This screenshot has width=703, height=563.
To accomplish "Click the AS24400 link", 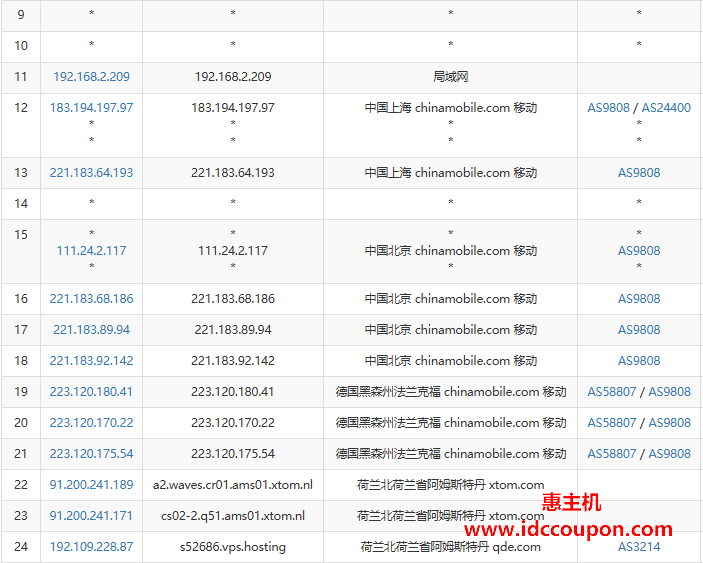I will pyautogui.click(x=666, y=108).
